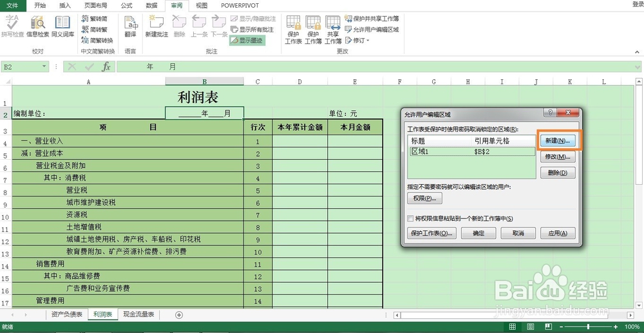644x333 pixels.
Task: Click the 修改(M)... button
Action: [x=557, y=157]
